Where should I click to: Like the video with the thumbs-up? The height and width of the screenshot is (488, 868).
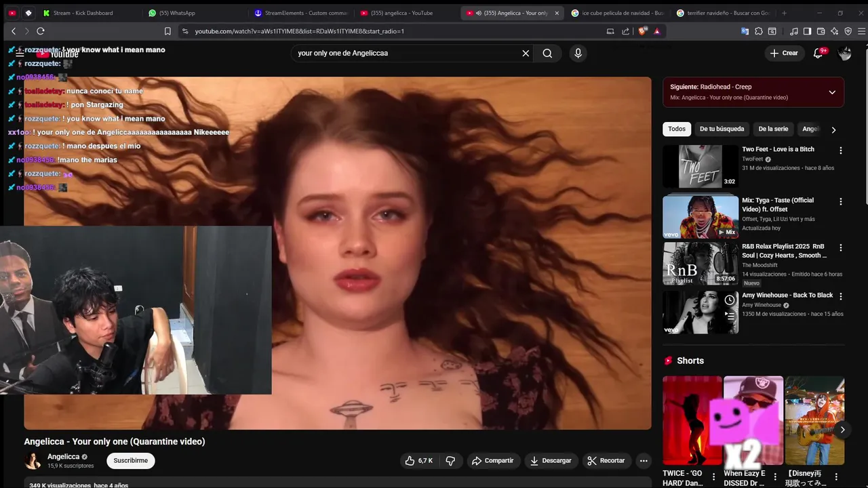(418, 461)
